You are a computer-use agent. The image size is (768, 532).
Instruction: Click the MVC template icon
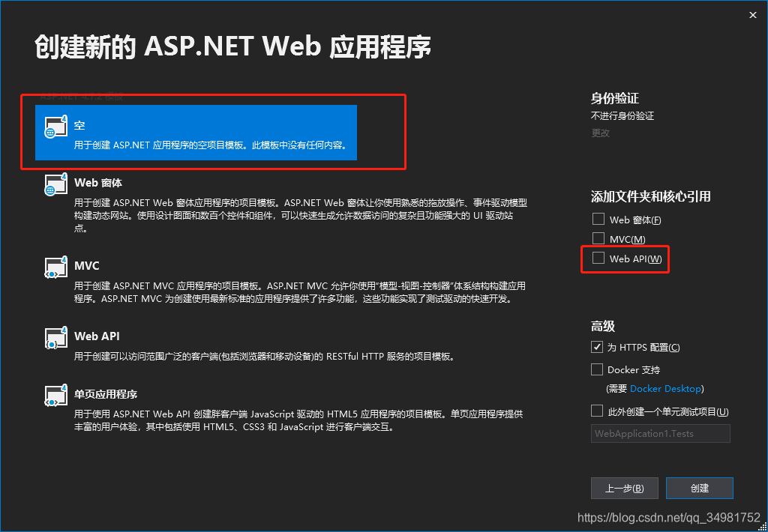[55, 267]
